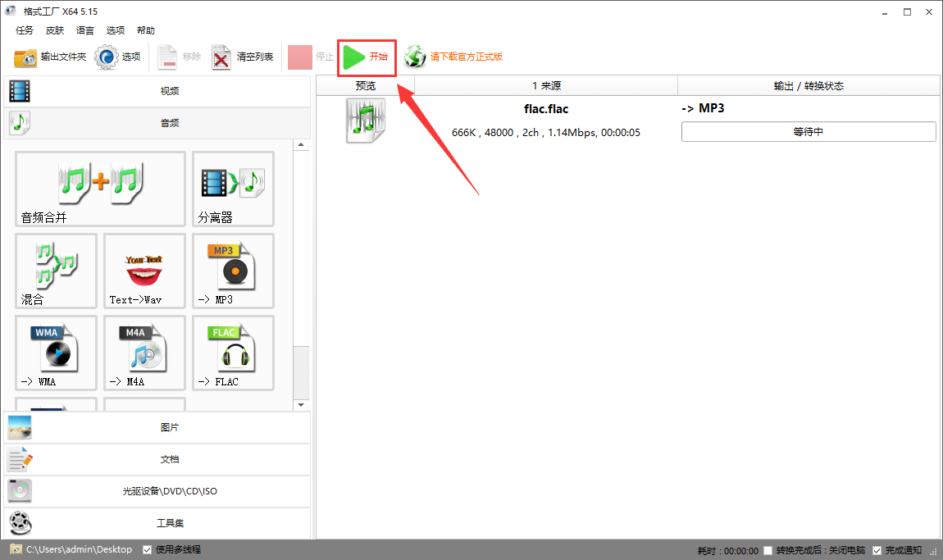Expand the 视频 video category

(157, 90)
